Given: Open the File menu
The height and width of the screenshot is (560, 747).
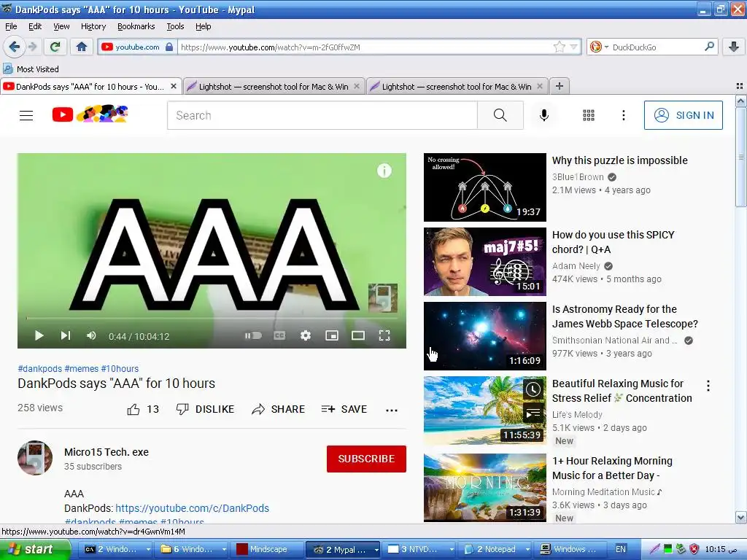Looking at the screenshot, I should (11, 26).
